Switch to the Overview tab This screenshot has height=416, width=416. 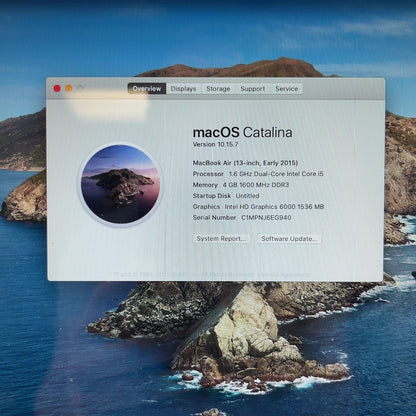[x=147, y=89]
